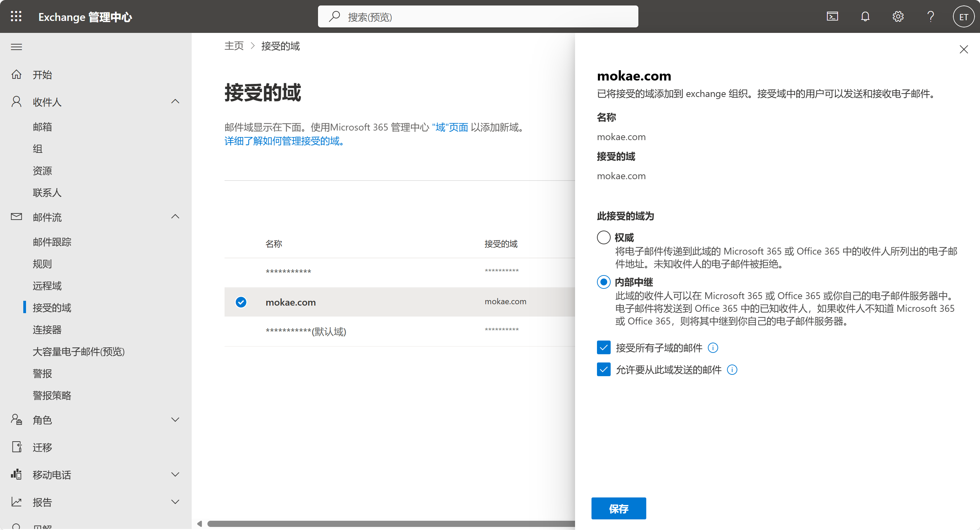Click 开始 label in the sidebar
The width and height of the screenshot is (980, 530).
[42, 75]
